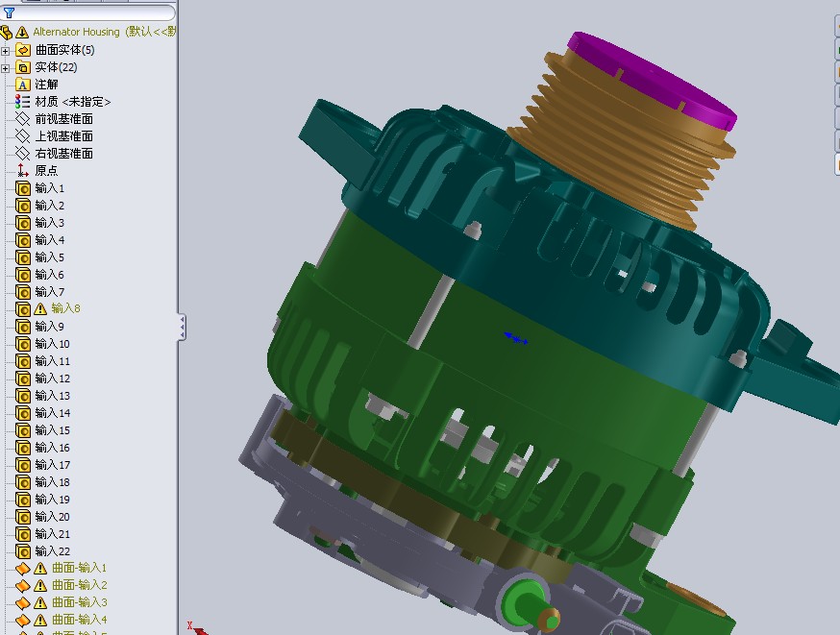Click the icon beside 输入4

tap(23, 240)
